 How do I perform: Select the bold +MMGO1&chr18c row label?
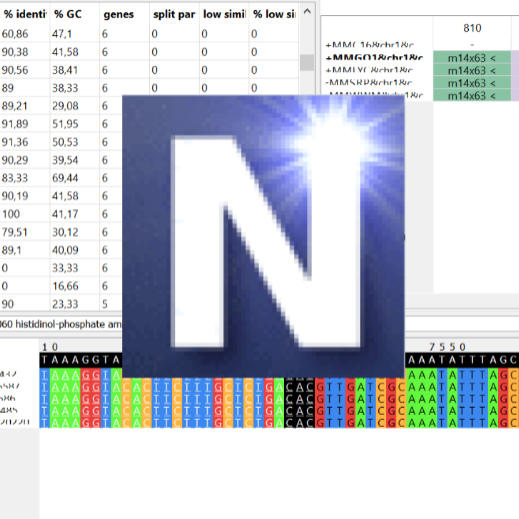coord(375,58)
